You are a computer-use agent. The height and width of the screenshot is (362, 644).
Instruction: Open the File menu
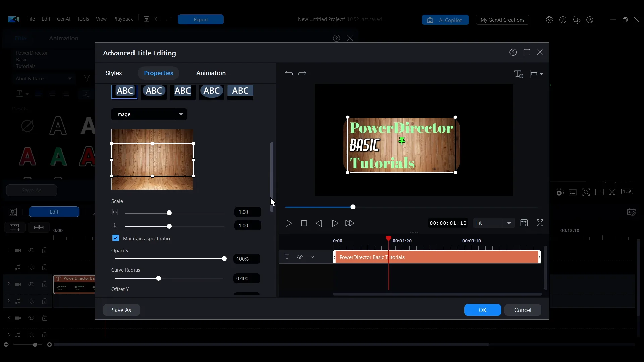point(31,19)
